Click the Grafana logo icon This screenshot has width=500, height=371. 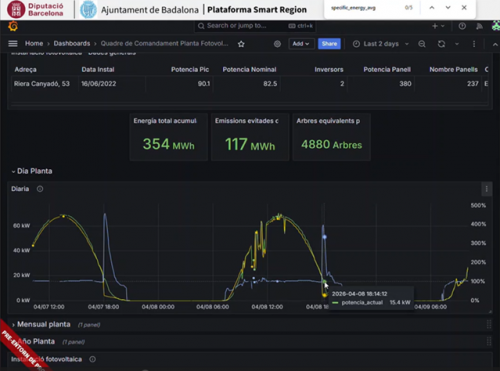[13, 26]
